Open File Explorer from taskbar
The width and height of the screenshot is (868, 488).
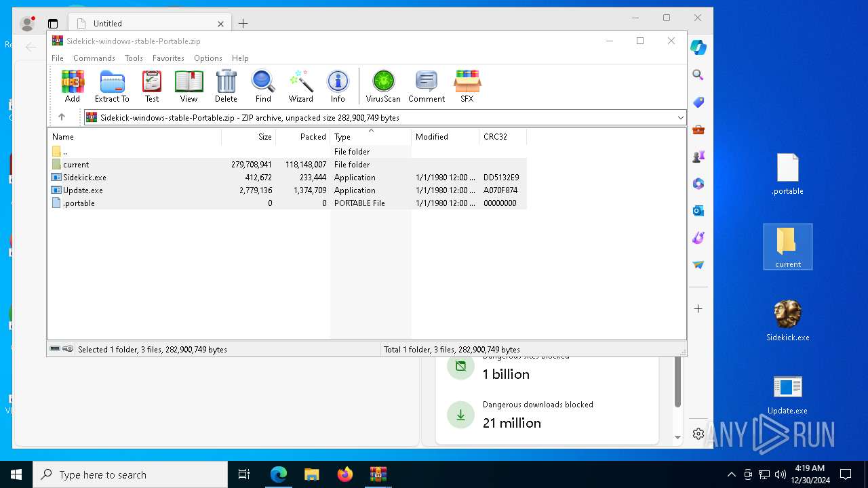pos(312,474)
